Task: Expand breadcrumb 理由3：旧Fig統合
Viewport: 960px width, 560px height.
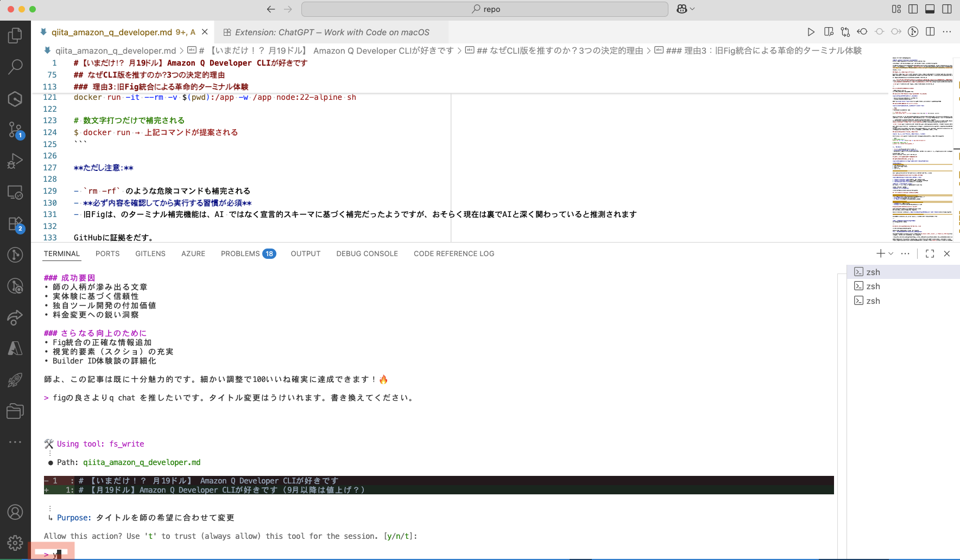Action: (758, 50)
